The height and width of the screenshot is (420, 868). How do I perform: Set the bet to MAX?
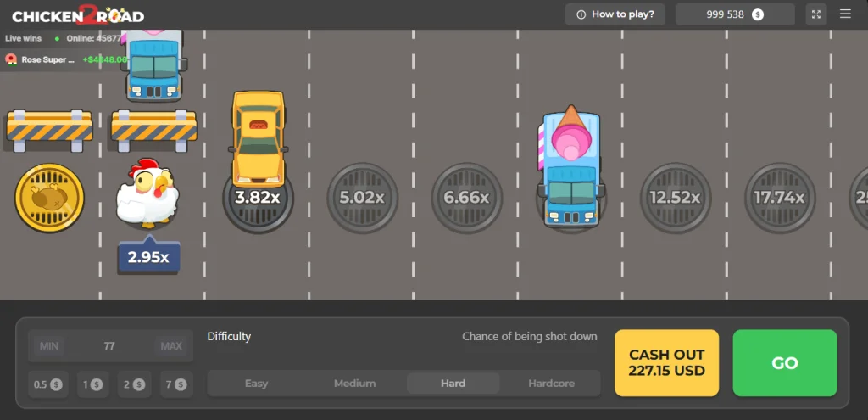[171, 346]
